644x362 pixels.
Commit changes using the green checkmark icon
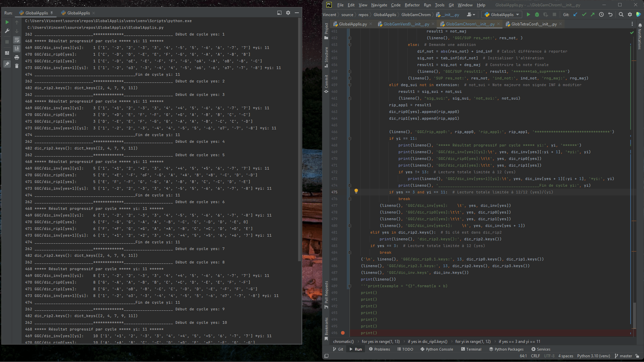pos(584,14)
